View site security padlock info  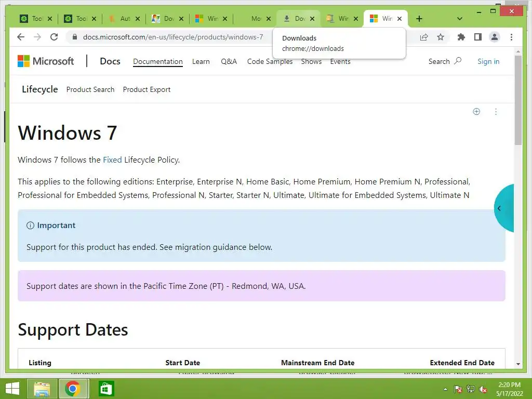click(75, 37)
